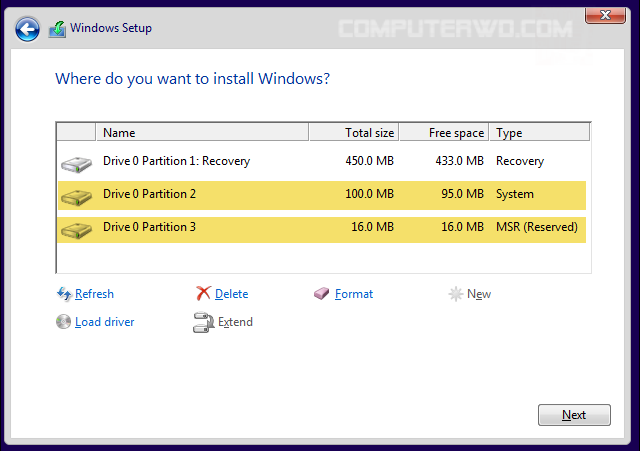Click the Recovery partition drive icon

point(76,162)
